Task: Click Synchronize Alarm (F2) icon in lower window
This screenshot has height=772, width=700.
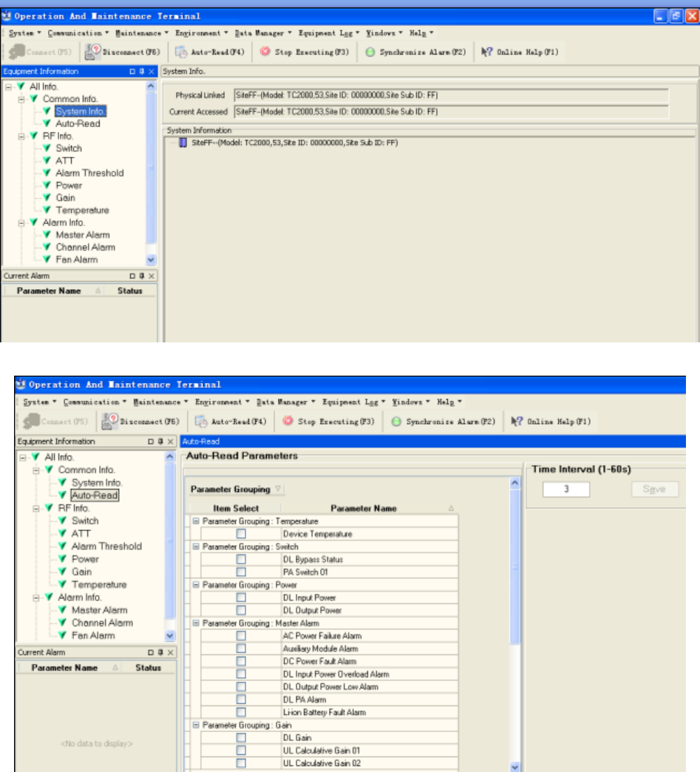Action: [x=396, y=421]
